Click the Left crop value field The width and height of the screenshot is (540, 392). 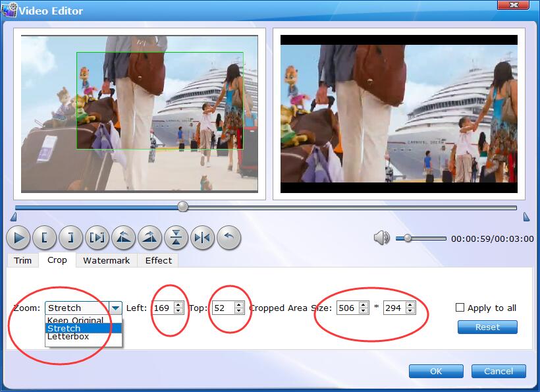[161, 308]
